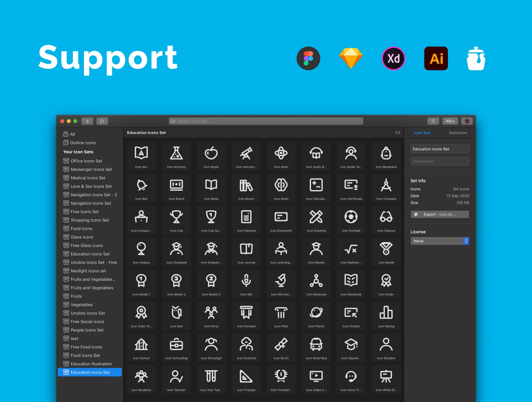Screen dimensions: 532x402
Task: Open the License dropdown set to None
Action: pyautogui.click(x=440, y=241)
